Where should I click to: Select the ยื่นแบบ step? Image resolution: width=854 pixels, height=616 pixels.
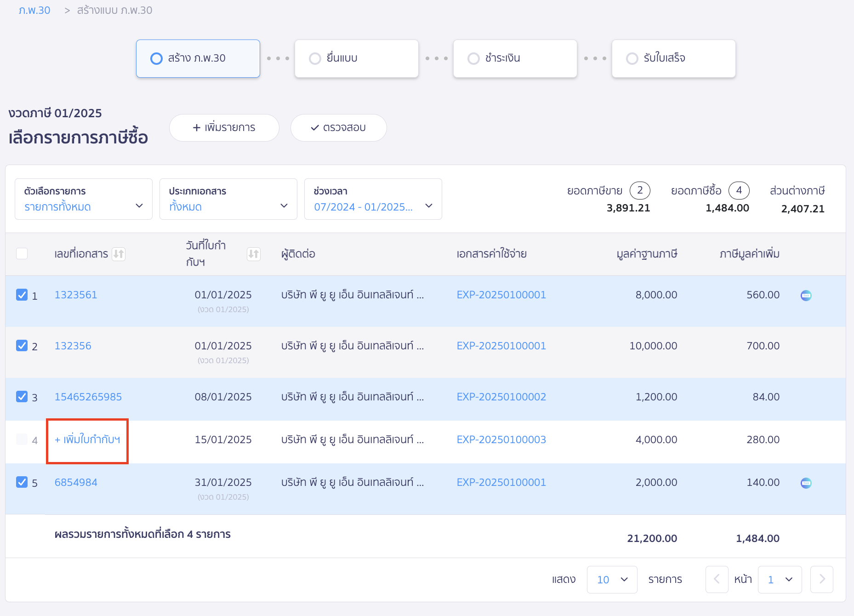click(x=356, y=58)
